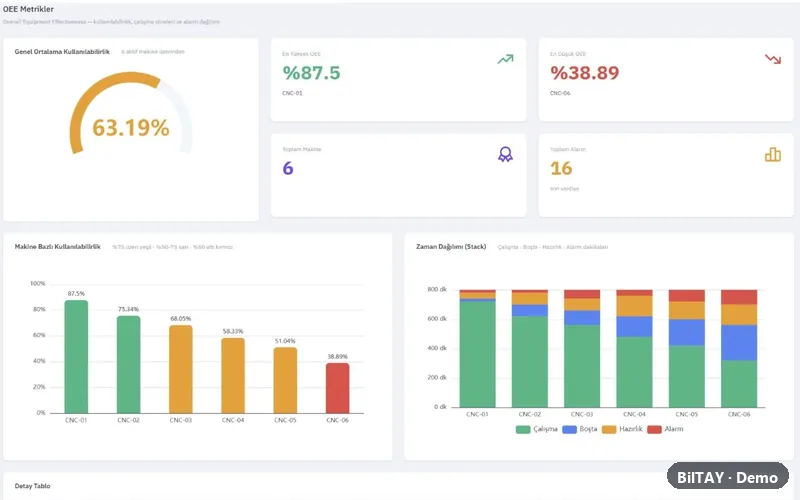Click CNC-04 stacked bar in Zaman Dağılımı chart
The image size is (800, 500).
[634, 348]
